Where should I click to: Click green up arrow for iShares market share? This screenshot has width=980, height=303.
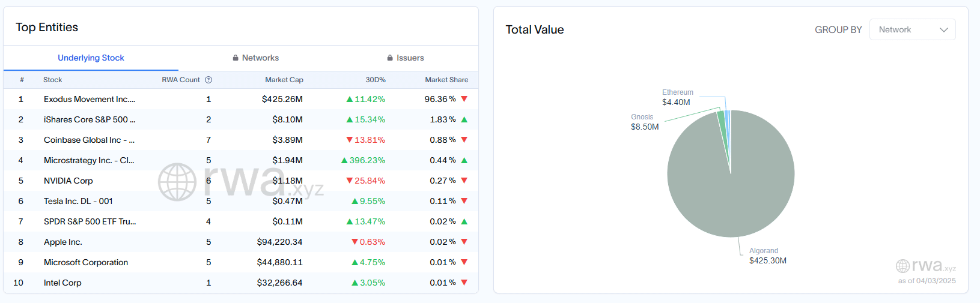(x=464, y=119)
